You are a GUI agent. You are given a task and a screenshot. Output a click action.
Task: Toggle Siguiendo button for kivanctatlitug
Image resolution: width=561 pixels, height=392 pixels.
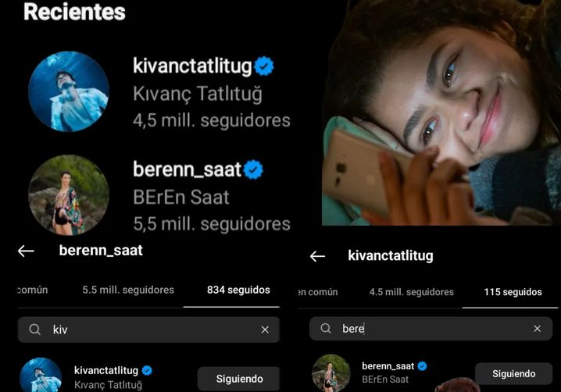[x=238, y=379]
